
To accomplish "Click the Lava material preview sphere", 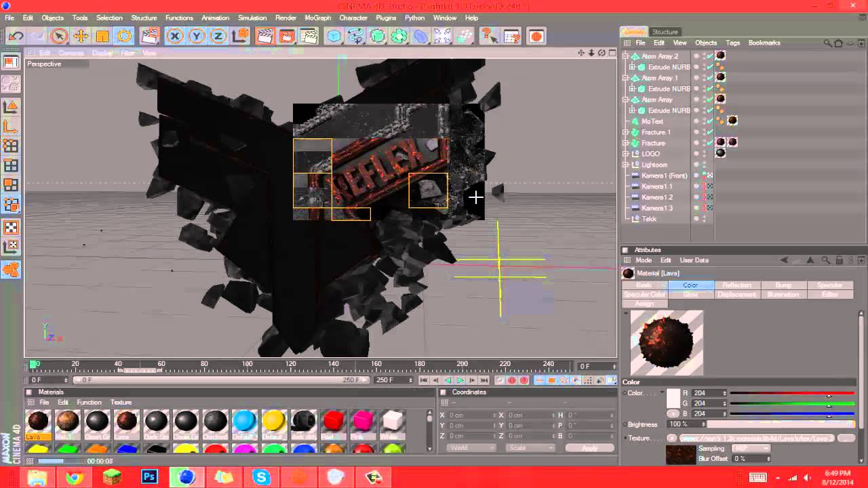I will (x=667, y=343).
